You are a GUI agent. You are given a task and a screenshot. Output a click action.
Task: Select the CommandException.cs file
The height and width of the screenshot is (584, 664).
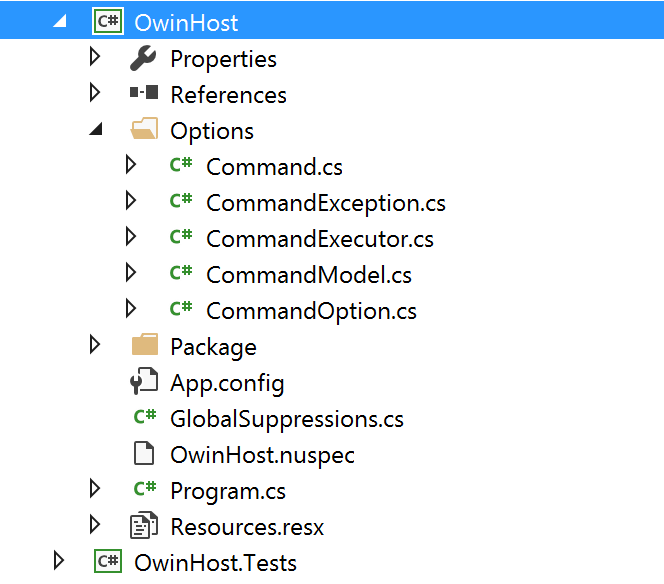pyautogui.click(x=326, y=203)
